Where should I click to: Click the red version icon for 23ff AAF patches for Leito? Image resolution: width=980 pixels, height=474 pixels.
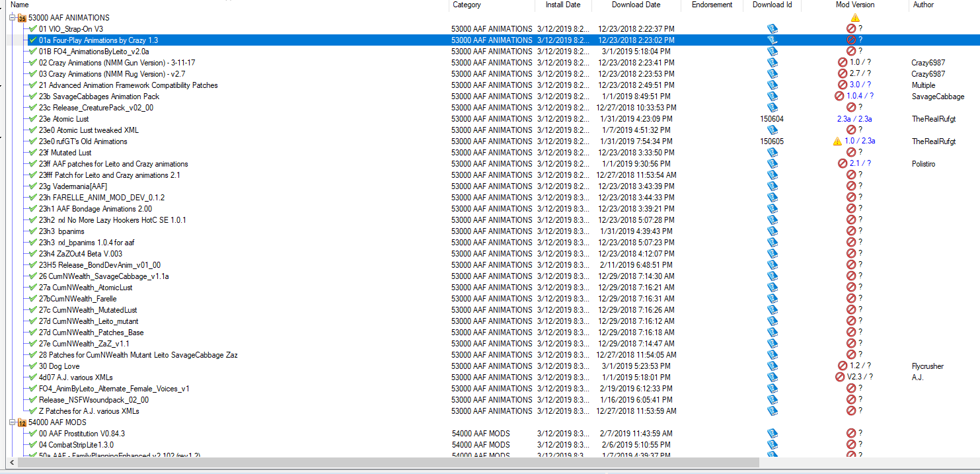tap(843, 164)
